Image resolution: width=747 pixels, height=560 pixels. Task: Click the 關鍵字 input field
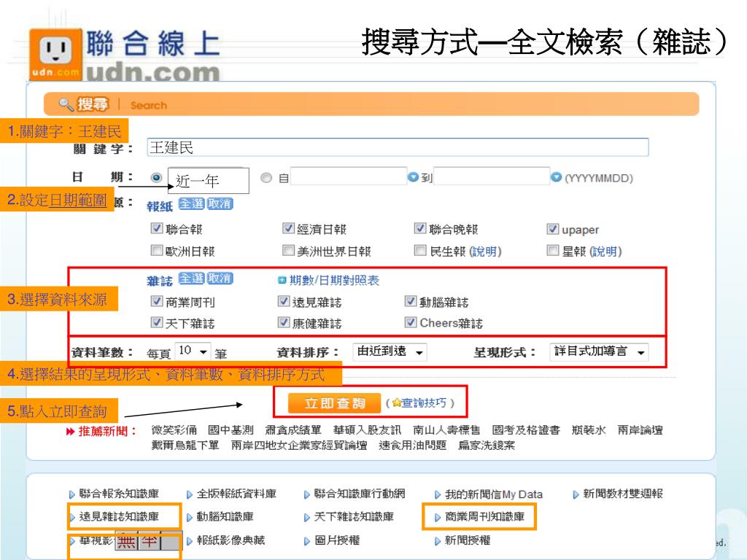tap(398, 147)
